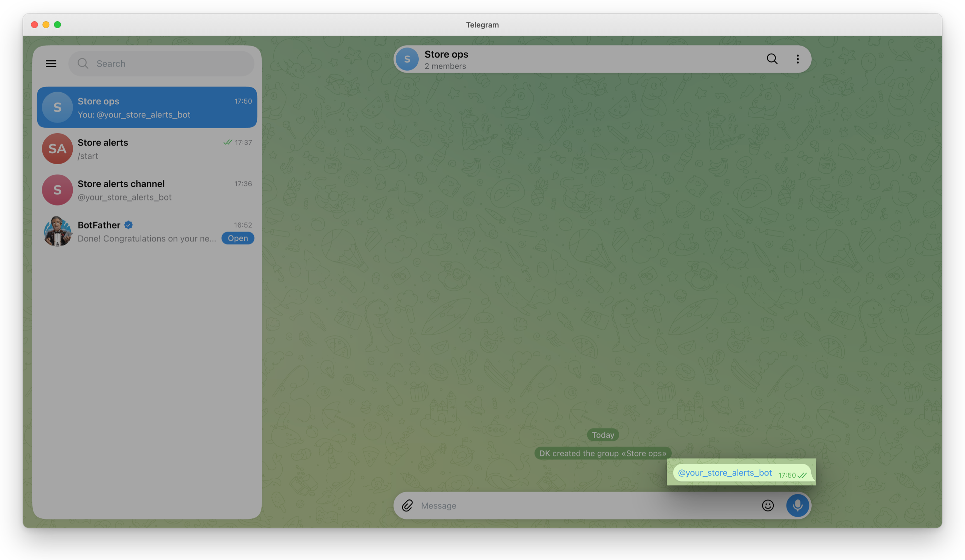Click the microphone voice message button
This screenshot has height=560, width=965.
click(798, 506)
